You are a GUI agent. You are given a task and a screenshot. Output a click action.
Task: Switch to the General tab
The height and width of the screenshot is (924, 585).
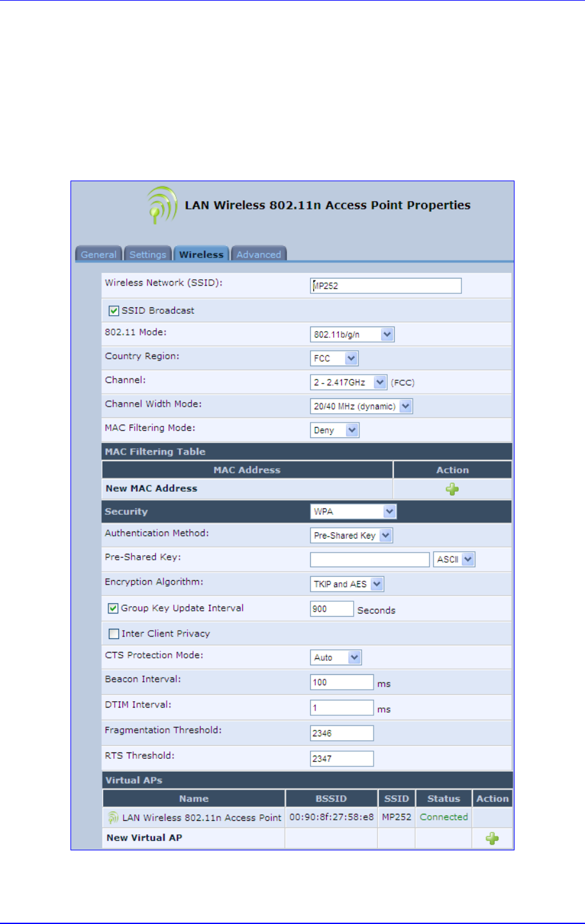(99, 254)
